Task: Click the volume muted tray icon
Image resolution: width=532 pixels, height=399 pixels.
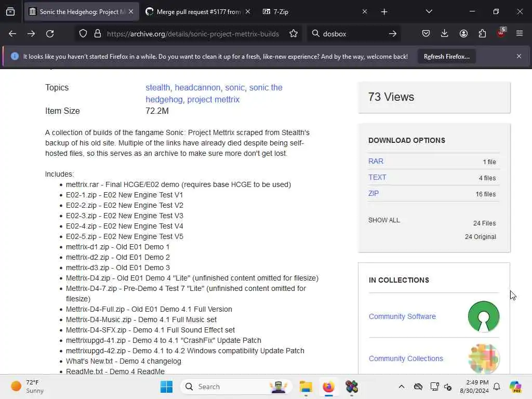Action: click(448, 387)
